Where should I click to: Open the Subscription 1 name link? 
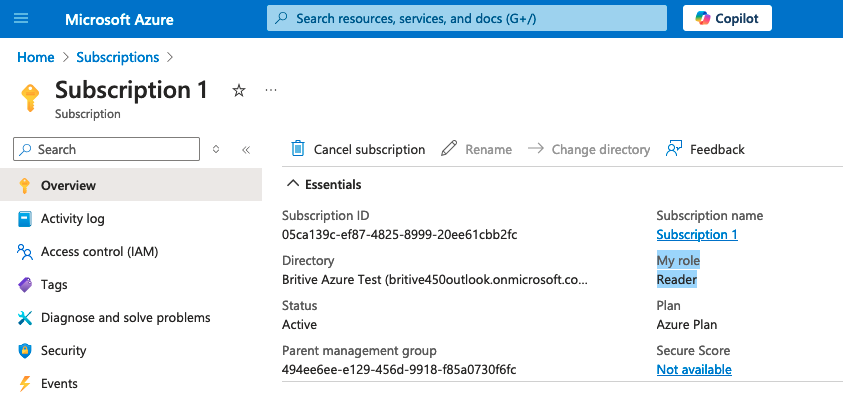[x=697, y=234]
